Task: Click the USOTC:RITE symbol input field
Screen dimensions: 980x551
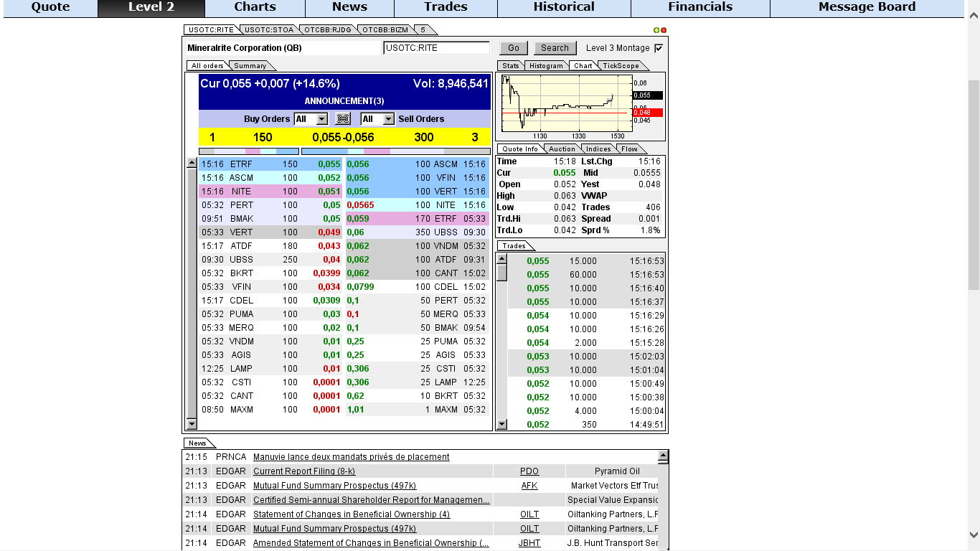Action: 438,47
